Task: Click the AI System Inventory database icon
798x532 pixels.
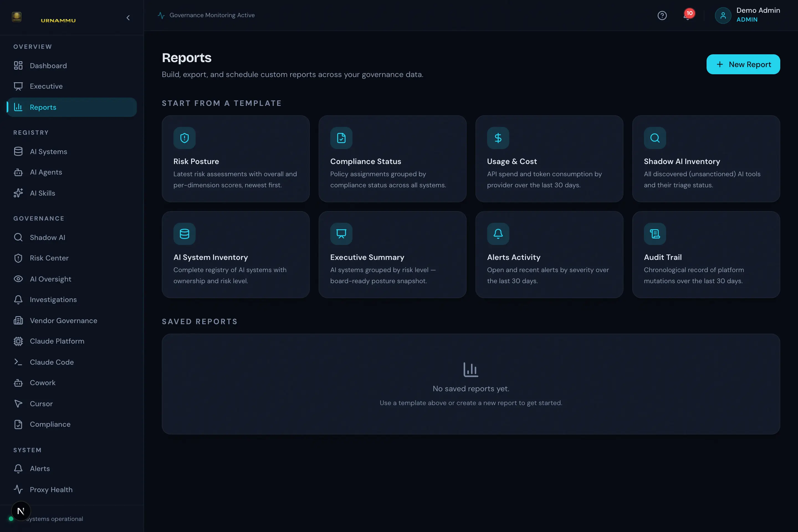Action: click(185, 234)
